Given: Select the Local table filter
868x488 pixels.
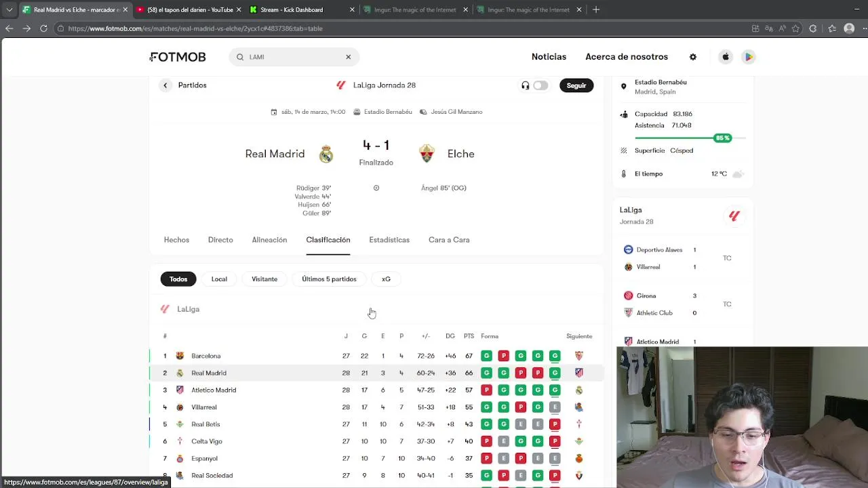Looking at the screenshot, I should click(219, 279).
